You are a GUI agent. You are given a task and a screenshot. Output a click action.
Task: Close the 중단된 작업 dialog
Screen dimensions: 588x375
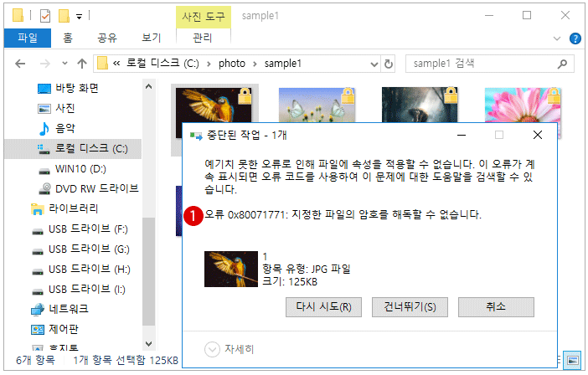coord(538,136)
